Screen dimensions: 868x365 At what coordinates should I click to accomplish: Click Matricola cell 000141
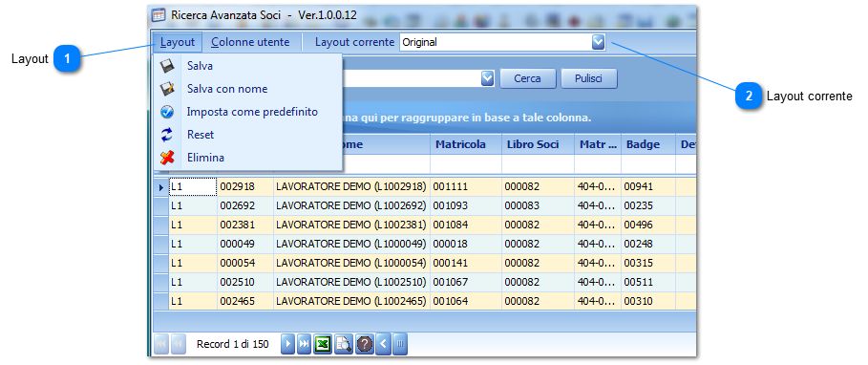click(x=466, y=263)
